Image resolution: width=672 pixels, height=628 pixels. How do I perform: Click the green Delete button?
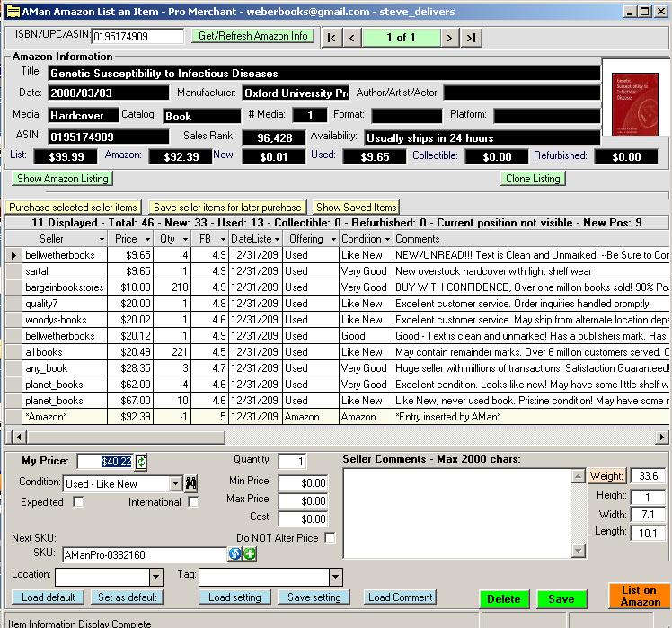[x=504, y=599]
